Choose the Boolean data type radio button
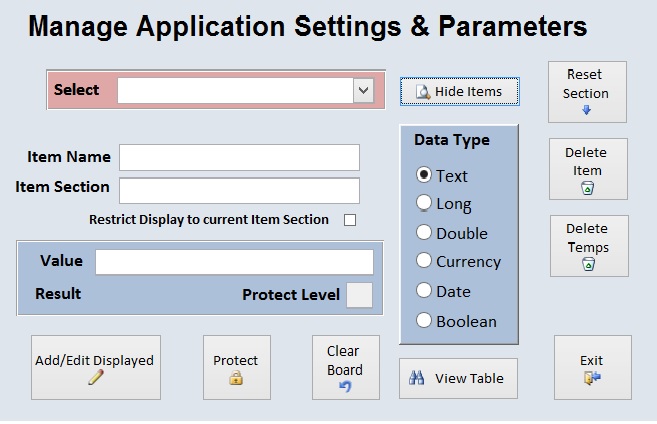 click(424, 321)
